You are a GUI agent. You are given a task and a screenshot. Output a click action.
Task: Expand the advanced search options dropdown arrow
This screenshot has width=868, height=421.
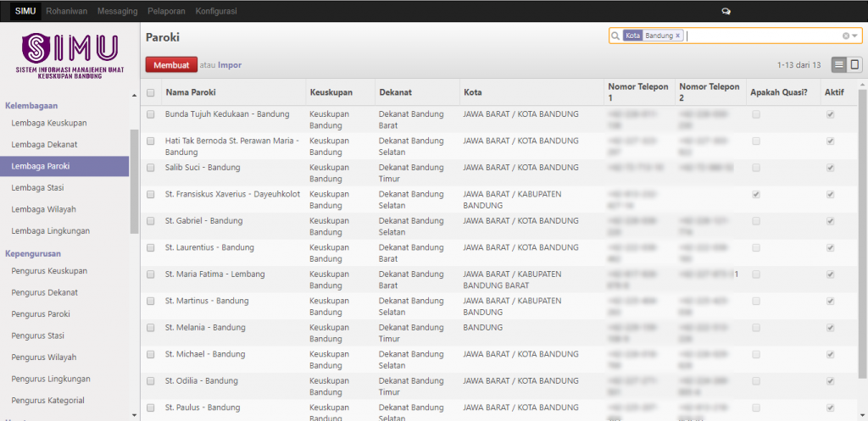tap(855, 36)
